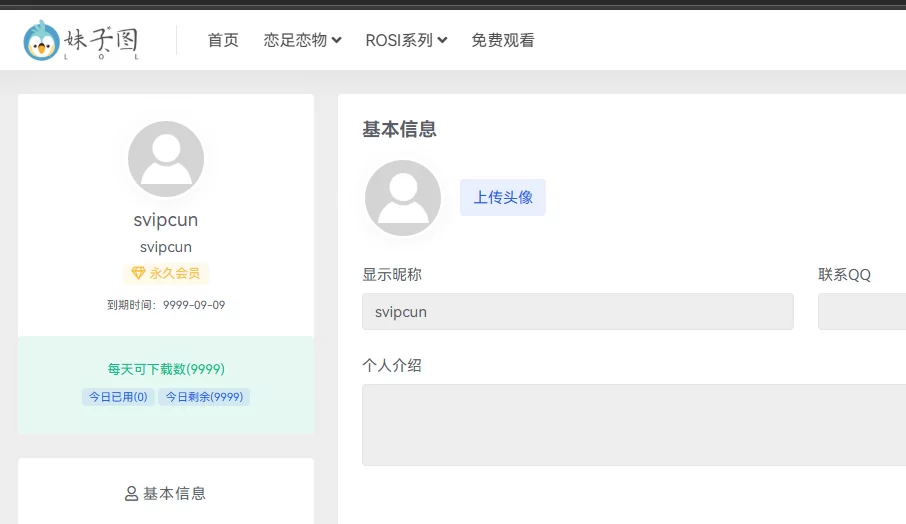906x524 pixels.
Task: Click the 妹子图 bird logo
Action: [x=81, y=40]
